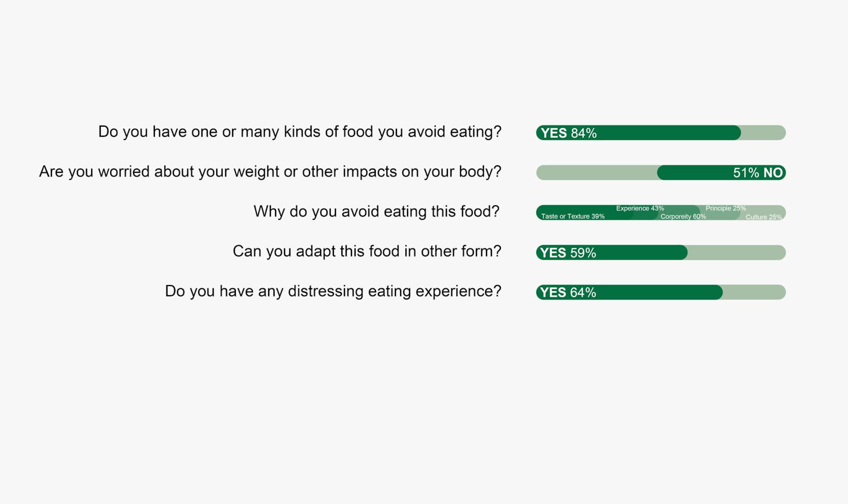848x504 pixels.
Task: Click the Principle 25% label
Action: (x=726, y=208)
